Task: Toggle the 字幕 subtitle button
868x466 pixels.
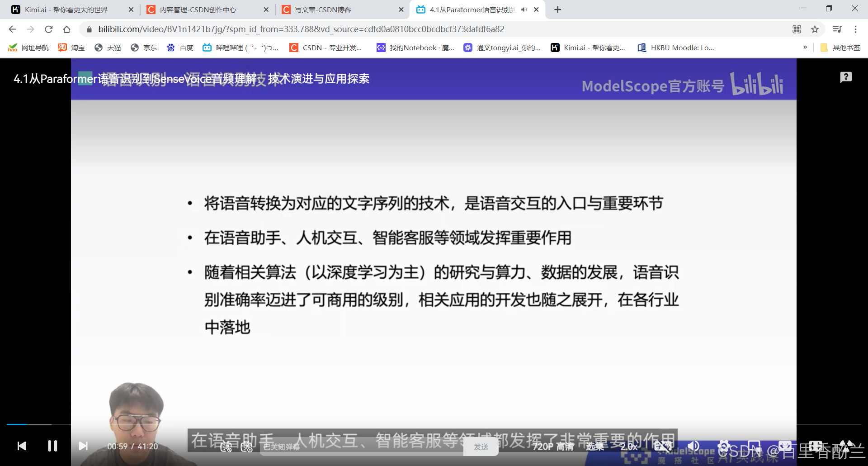Action: click(x=663, y=447)
